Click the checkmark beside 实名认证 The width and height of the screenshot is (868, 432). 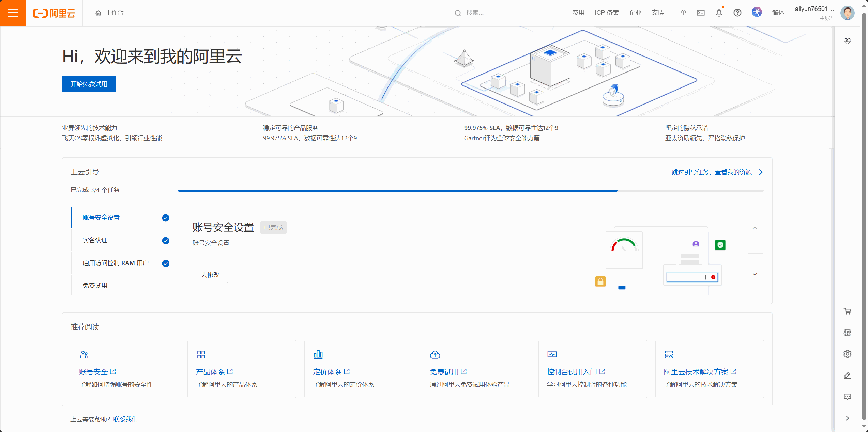point(166,241)
